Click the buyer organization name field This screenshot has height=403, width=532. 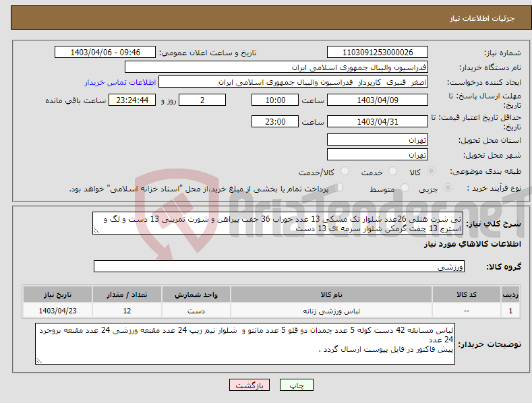(276, 67)
